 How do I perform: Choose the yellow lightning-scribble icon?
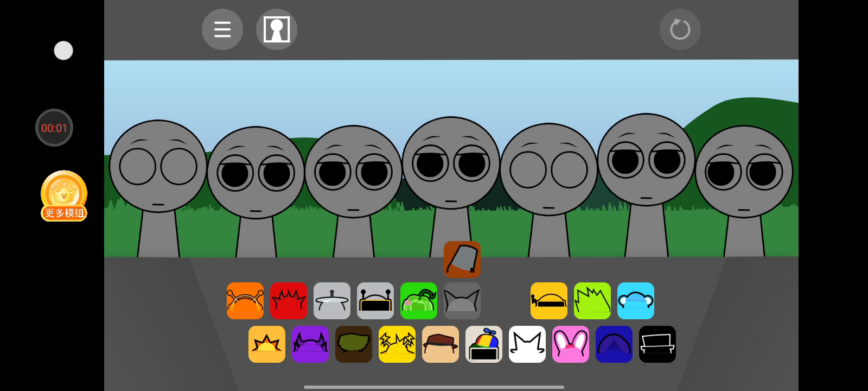tap(397, 344)
